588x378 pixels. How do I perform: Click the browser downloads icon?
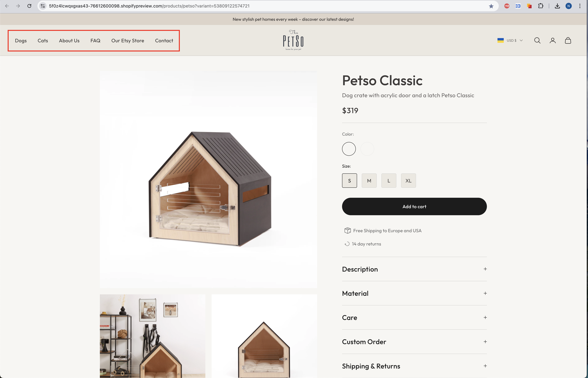coord(557,6)
